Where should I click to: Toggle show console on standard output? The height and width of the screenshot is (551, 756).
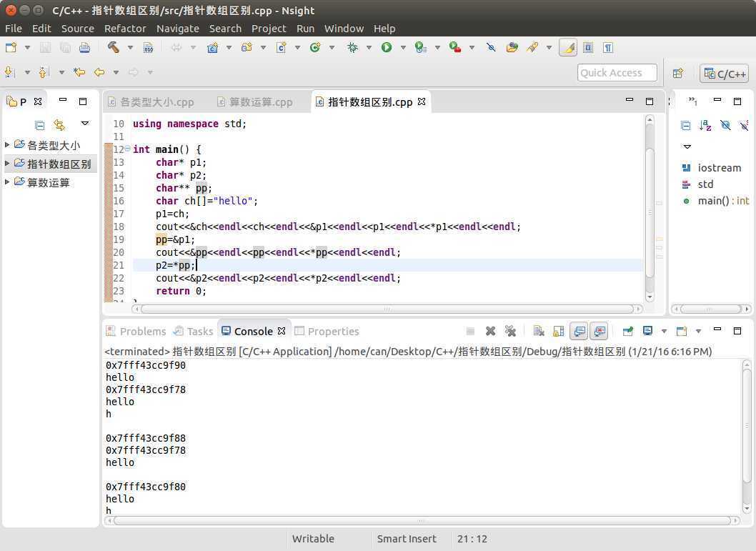(x=579, y=331)
